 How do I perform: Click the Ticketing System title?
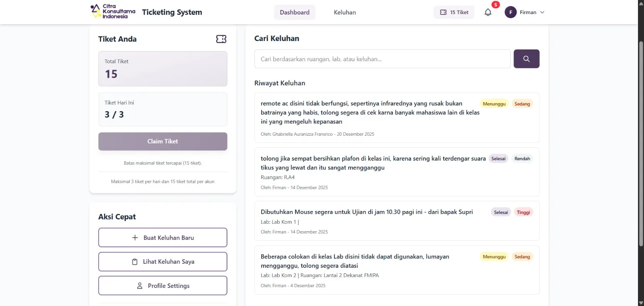click(x=172, y=12)
